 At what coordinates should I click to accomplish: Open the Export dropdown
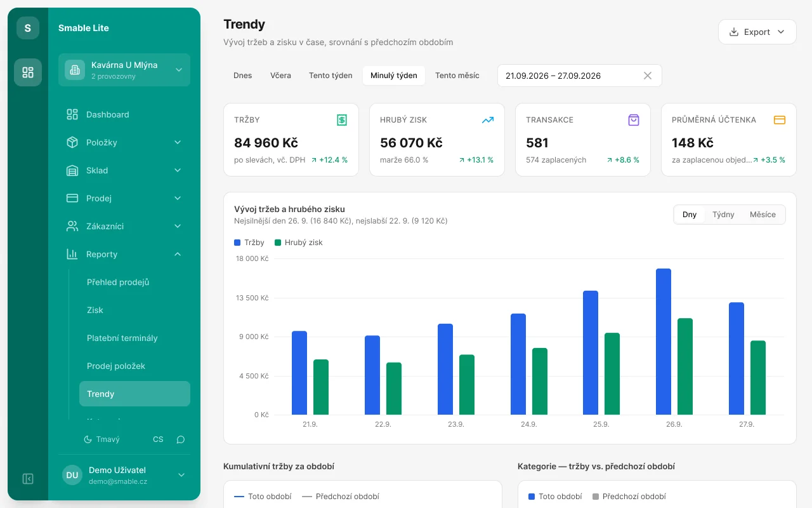click(x=757, y=32)
